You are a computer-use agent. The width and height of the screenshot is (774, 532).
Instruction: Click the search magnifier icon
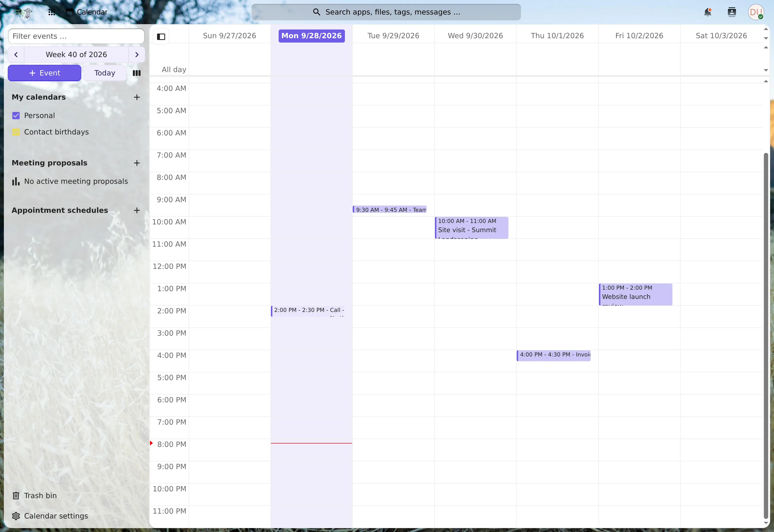(x=317, y=12)
